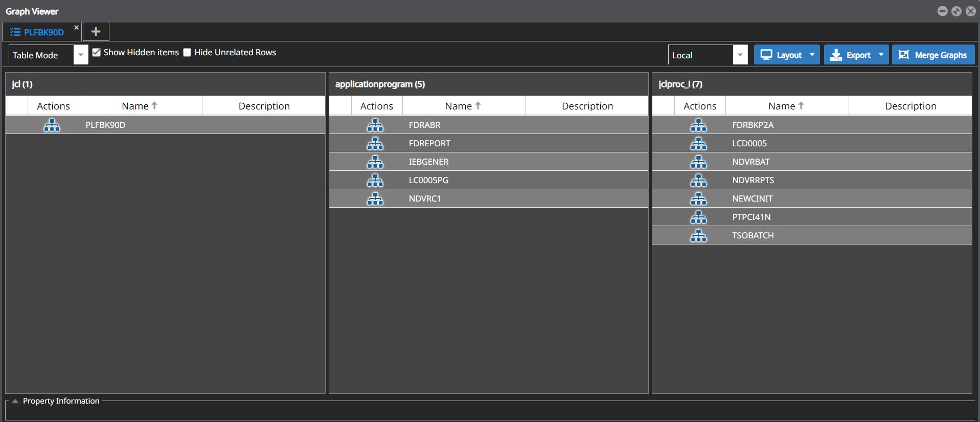Screen dimensions: 980x422
Task: Open graph icon for TSOBATCH row
Action: (x=698, y=235)
